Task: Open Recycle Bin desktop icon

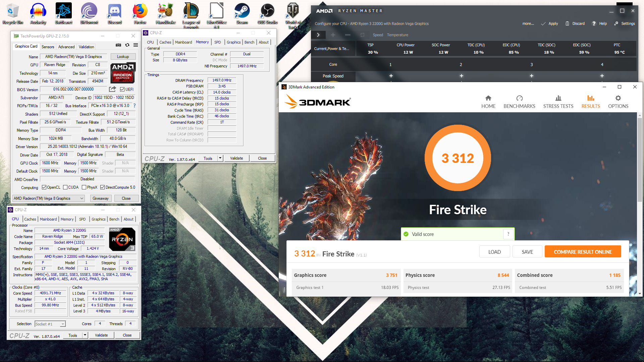Action: coord(13,13)
